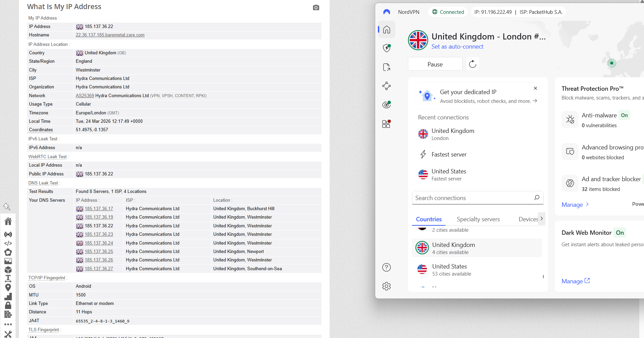This screenshot has width=644, height=338.
Task: Toggle Anti-malware off
Action: pos(624,115)
